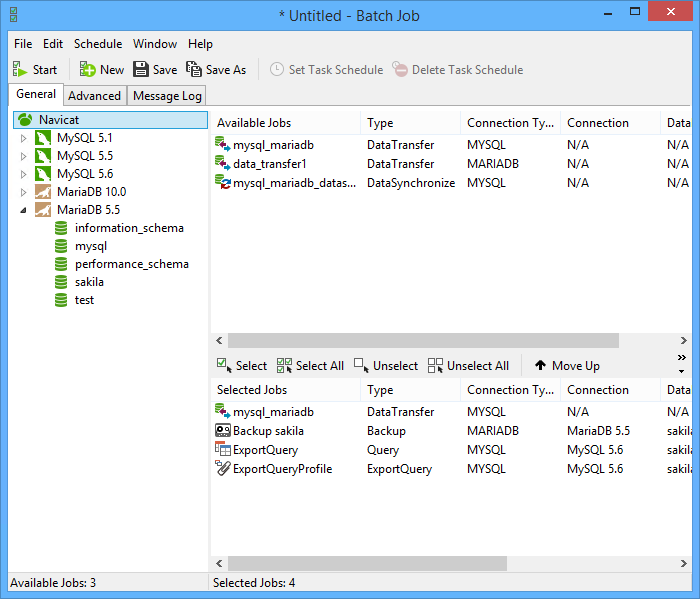Show more toolbar buttons via chevron overflow
The width and height of the screenshot is (700, 599).
tap(682, 358)
